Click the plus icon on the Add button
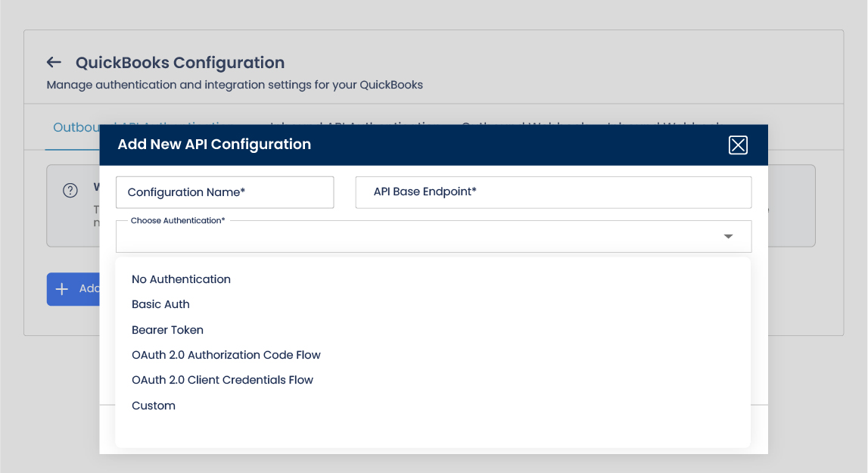The width and height of the screenshot is (868, 473). point(62,289)
